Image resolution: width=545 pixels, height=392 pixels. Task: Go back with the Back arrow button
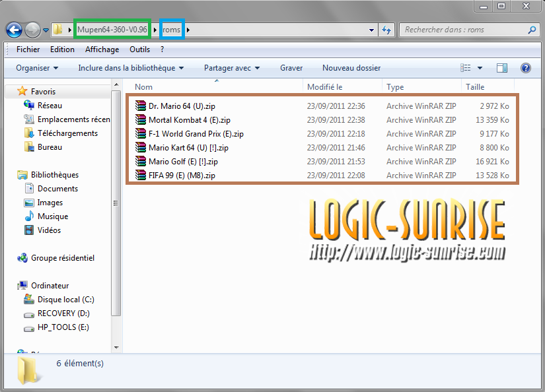click(x=15, y=30)
